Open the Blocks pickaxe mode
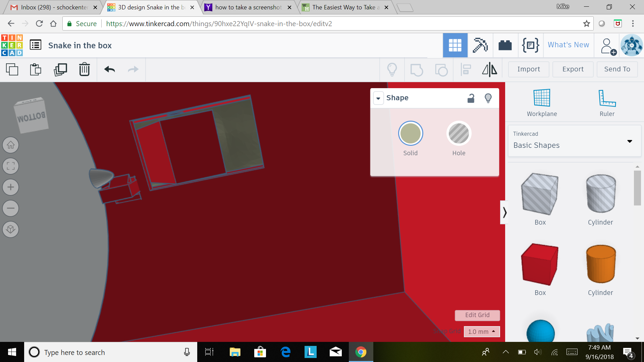This screenshot has width=644, height=362. click(480, 45)
